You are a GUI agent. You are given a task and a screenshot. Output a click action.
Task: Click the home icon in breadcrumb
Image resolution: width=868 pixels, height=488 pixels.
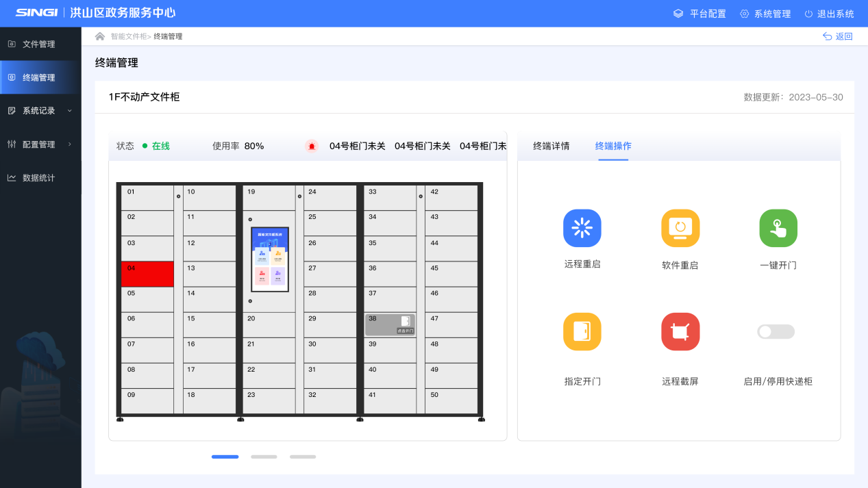click(100, 36)
